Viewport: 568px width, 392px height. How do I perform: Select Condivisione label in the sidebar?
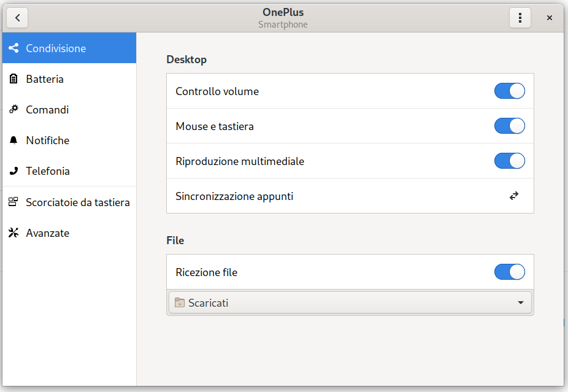click(56, 48)
